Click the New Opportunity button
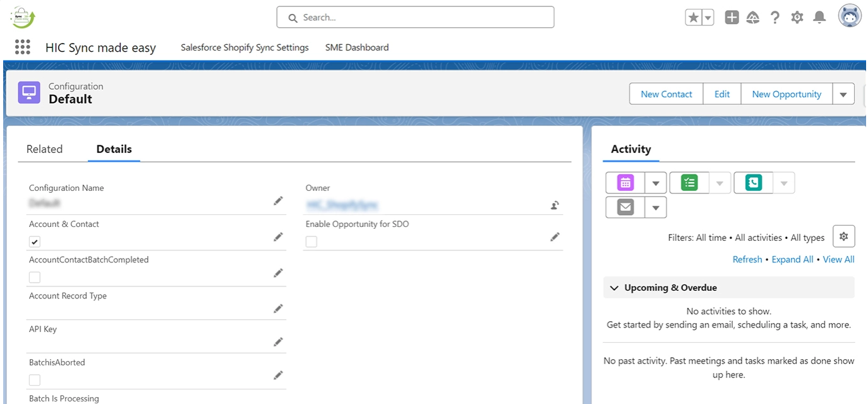 [787, 94]
